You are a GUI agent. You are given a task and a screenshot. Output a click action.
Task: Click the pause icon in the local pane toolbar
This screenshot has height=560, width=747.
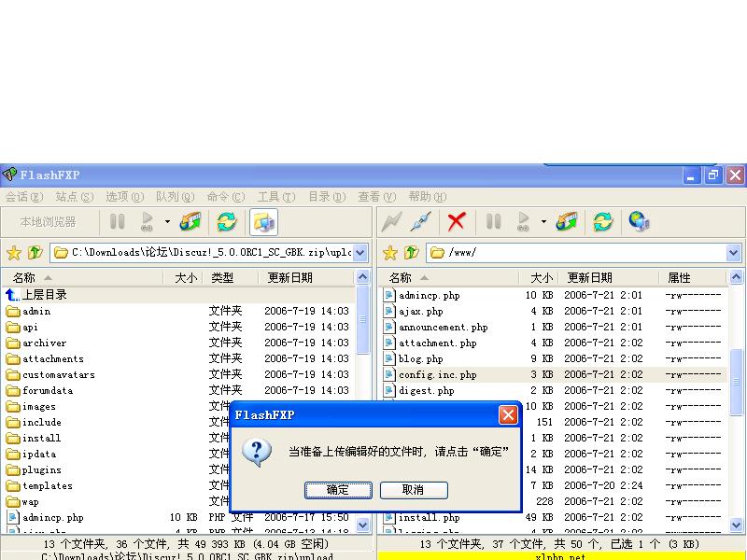[x=118, y=222]
